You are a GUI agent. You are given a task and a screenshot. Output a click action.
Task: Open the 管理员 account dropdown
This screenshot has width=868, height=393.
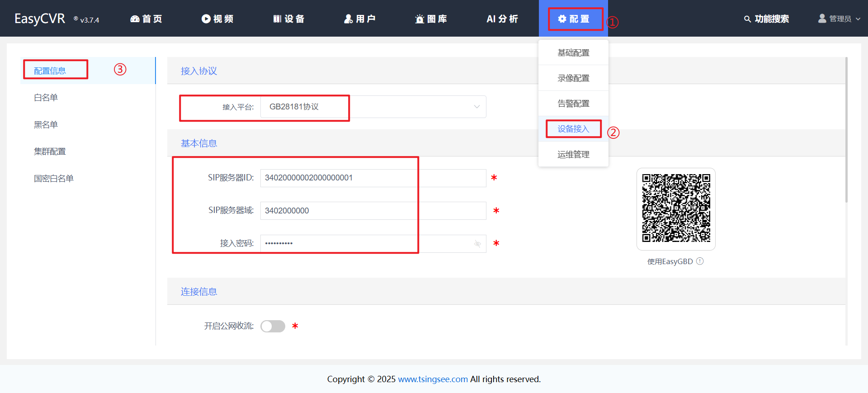click(x=840, y=19)
